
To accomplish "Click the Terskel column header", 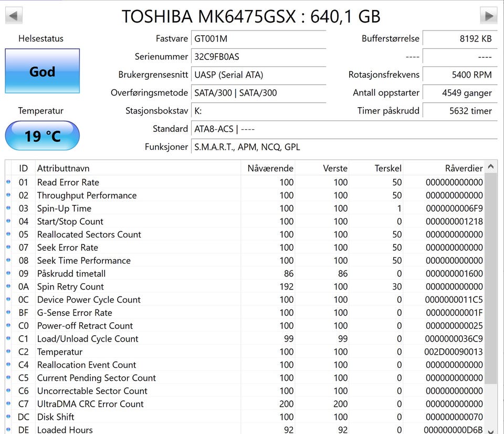I will (388, 168).
